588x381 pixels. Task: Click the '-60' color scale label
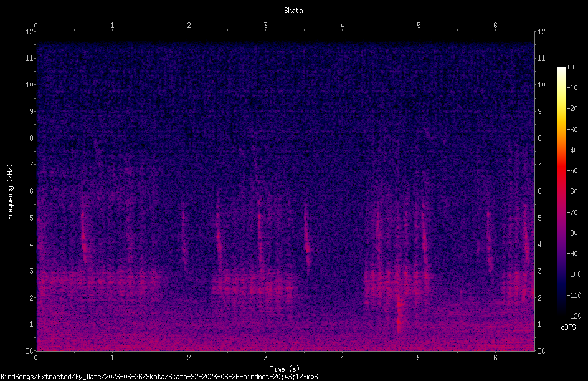tap(572, 191)
